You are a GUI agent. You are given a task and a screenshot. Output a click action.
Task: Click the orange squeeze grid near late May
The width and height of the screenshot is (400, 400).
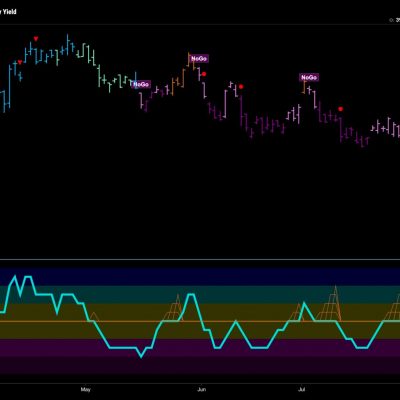tap(175, 308)
